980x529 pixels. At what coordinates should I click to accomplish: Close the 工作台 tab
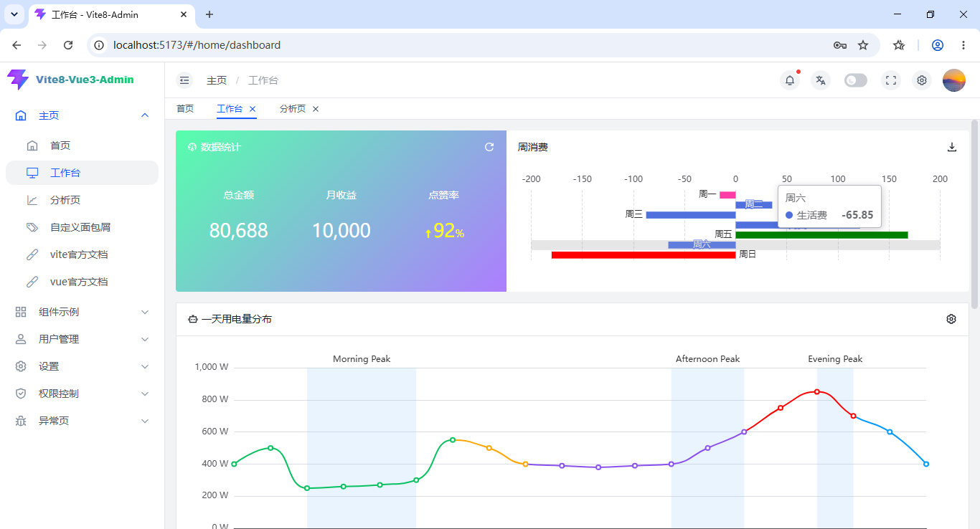click(253, 109)
